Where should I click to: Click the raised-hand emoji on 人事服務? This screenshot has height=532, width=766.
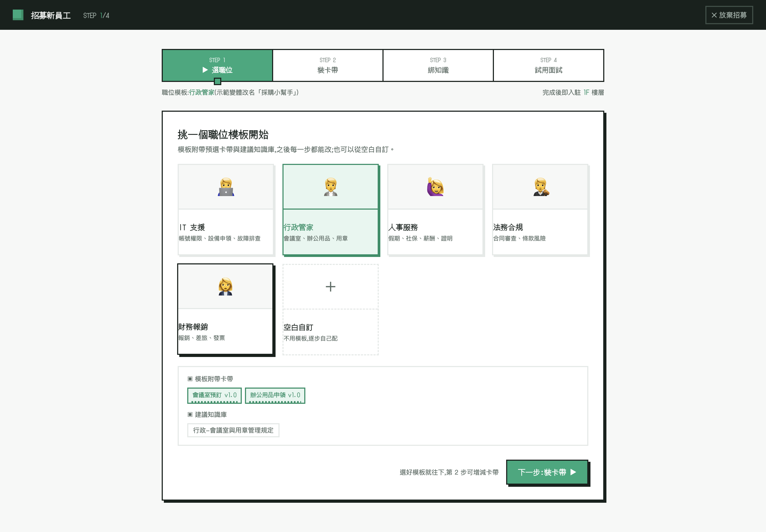(435, 187)
